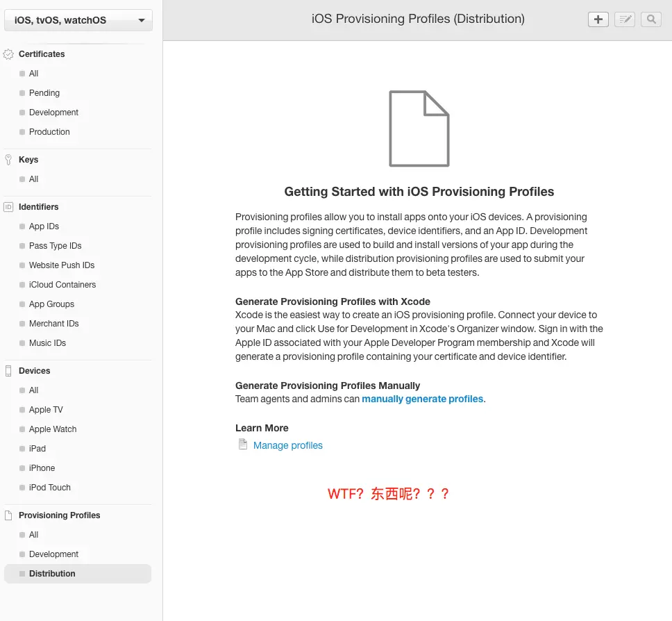Open Website Push IDs
Viewport: 672px width, 621px height.
62,265
